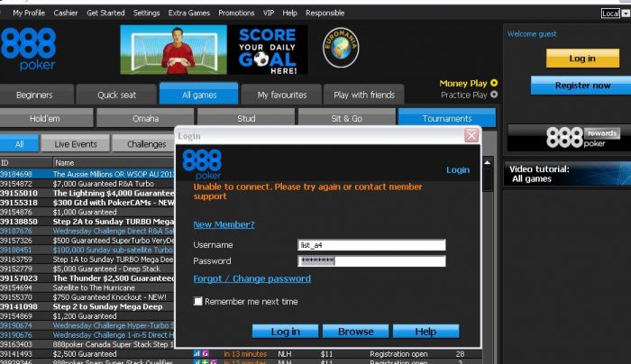This screenshot has height=364, width=631.
Task: Open the VIP menu
Action: coord(269,13)
